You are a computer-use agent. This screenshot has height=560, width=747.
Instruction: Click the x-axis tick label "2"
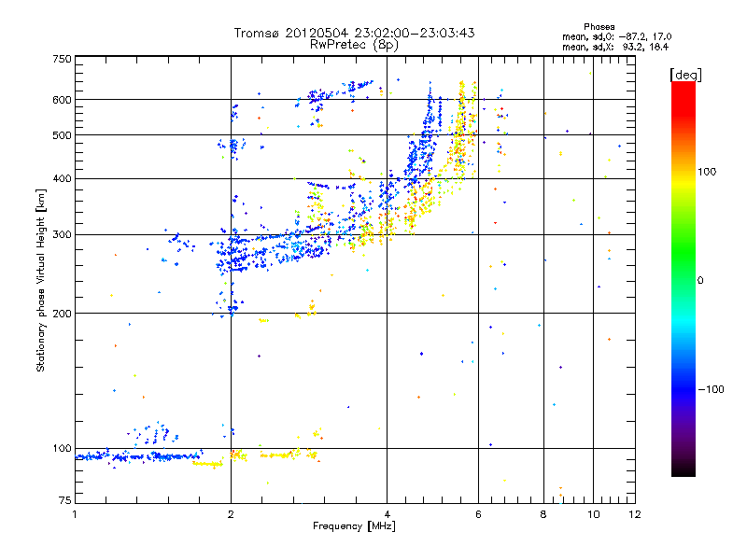click(231, 514)
